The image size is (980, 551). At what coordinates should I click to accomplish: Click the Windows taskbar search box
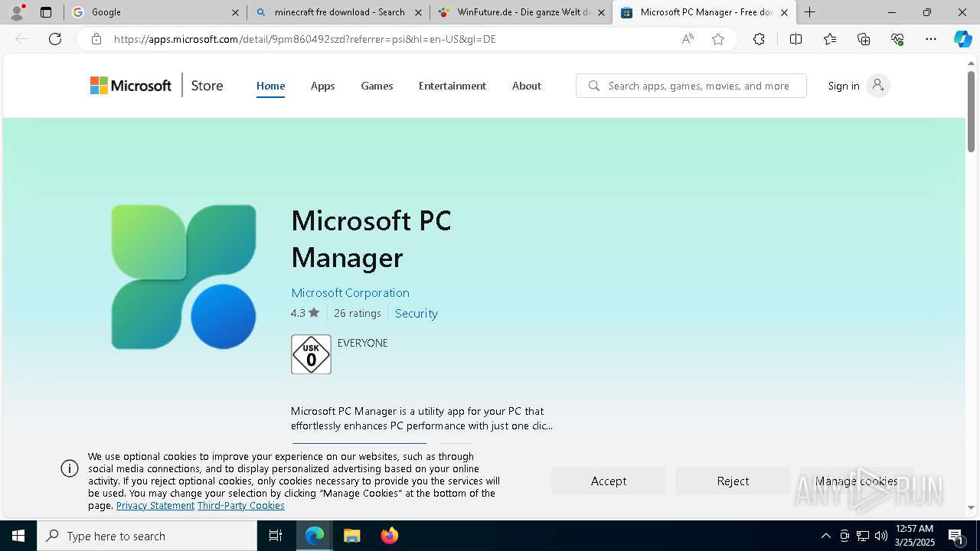(147, 536)
